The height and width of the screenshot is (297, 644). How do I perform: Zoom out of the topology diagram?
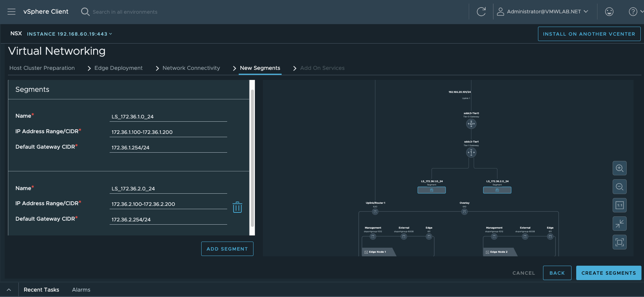[619, 186]
